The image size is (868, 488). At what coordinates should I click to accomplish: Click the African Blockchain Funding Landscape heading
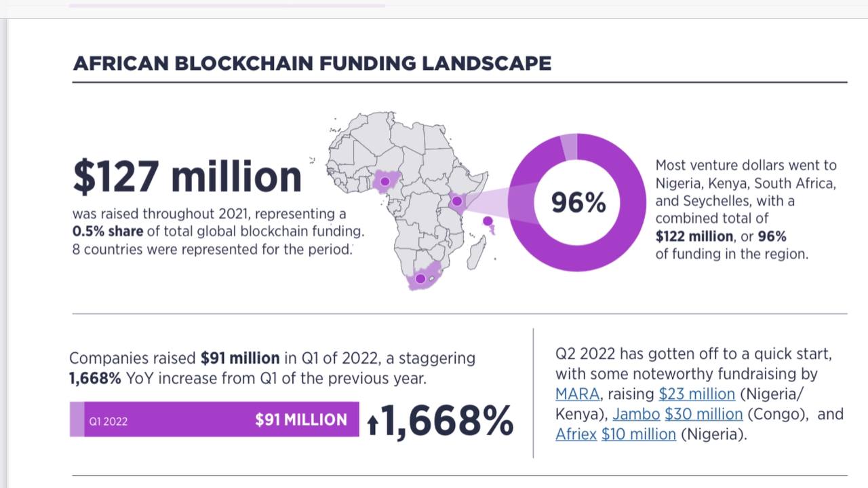coord(312,64)
